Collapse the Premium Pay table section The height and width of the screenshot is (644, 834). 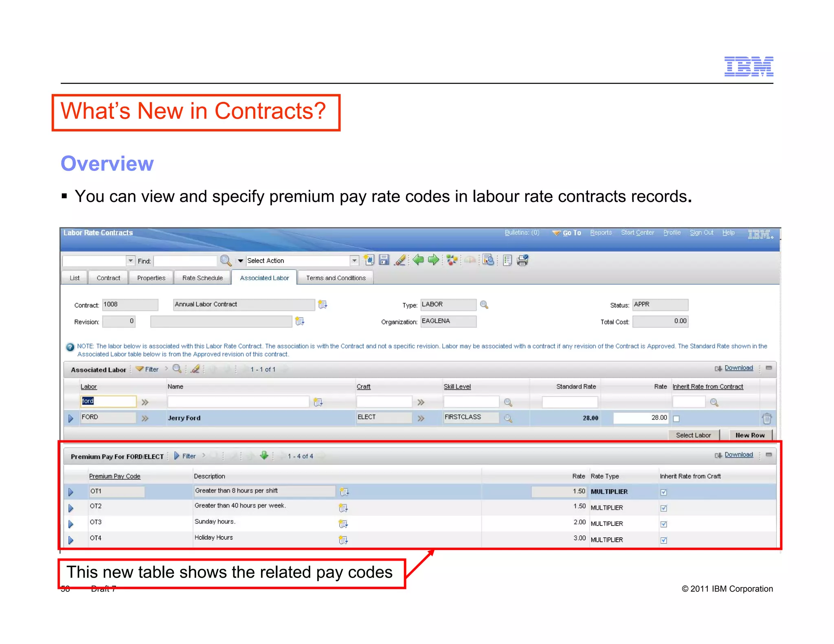769,455
